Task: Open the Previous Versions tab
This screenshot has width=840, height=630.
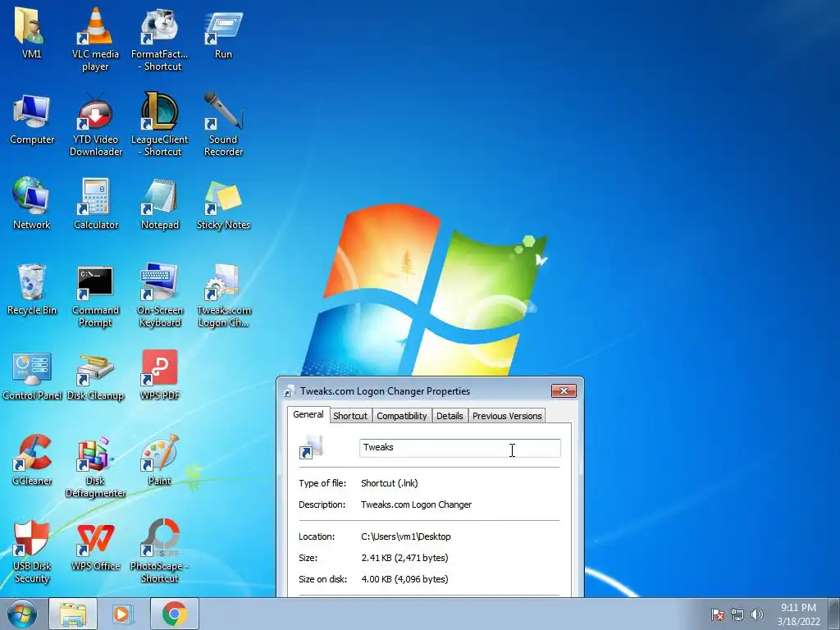Action: pyautogui.click(x=507, y=416)
